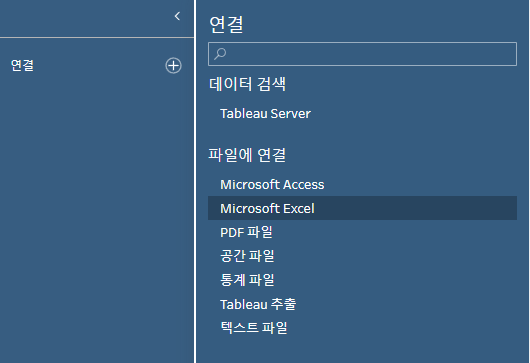
Task: Choose the PDF 파일 connector
Action: [x=246, y=232]
